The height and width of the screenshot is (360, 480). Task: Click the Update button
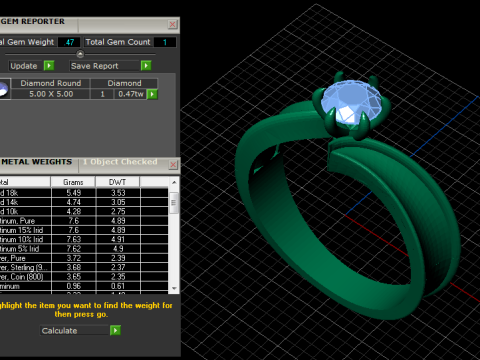[x=26, y=66]
